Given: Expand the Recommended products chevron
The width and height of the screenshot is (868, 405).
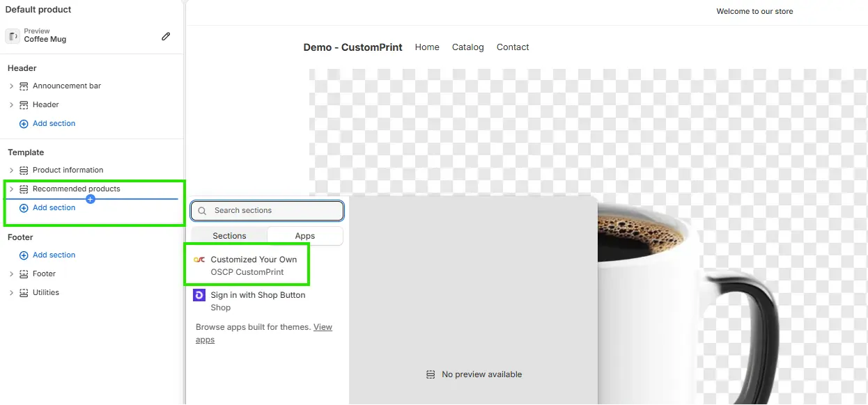Looking at the screenshot, I should pyautogui.click(x=11, y=189).
